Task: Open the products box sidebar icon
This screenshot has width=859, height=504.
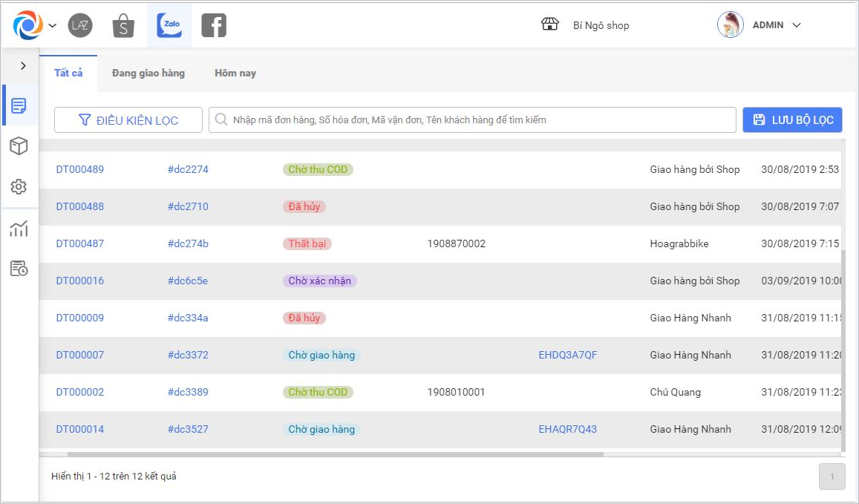Action: point(19,146)
